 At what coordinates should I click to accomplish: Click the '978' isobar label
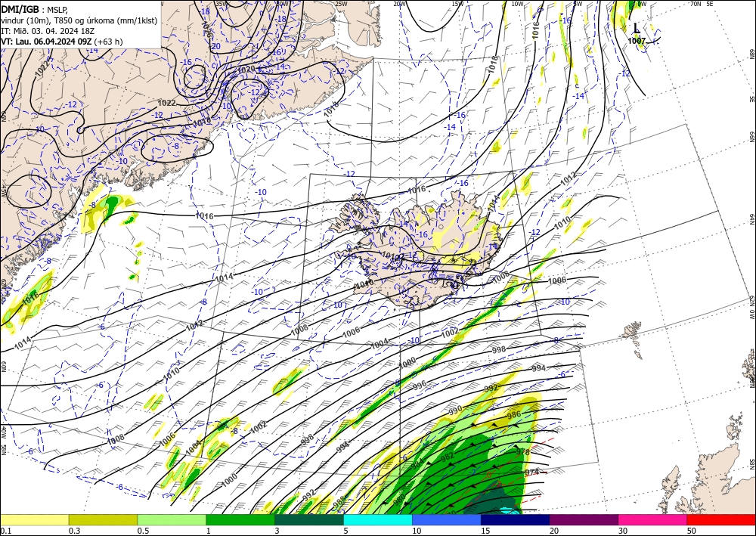pyautogui.click(x=522, y=451)
